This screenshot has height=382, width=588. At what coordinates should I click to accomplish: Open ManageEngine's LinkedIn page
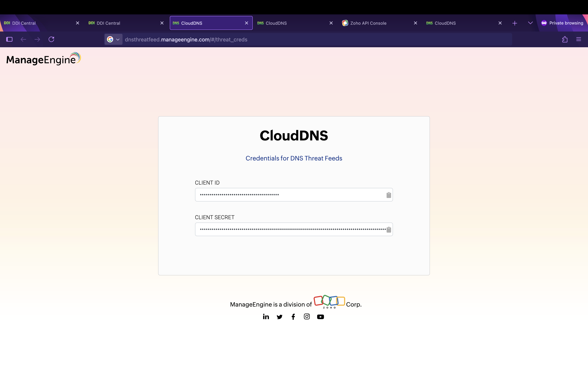coord(266,316)
